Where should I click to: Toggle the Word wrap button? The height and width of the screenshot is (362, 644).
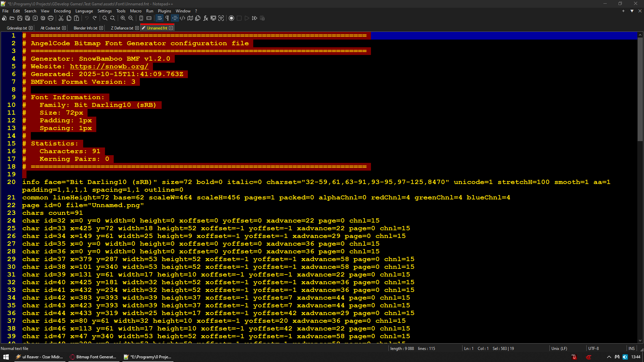[x=159, y=18]
